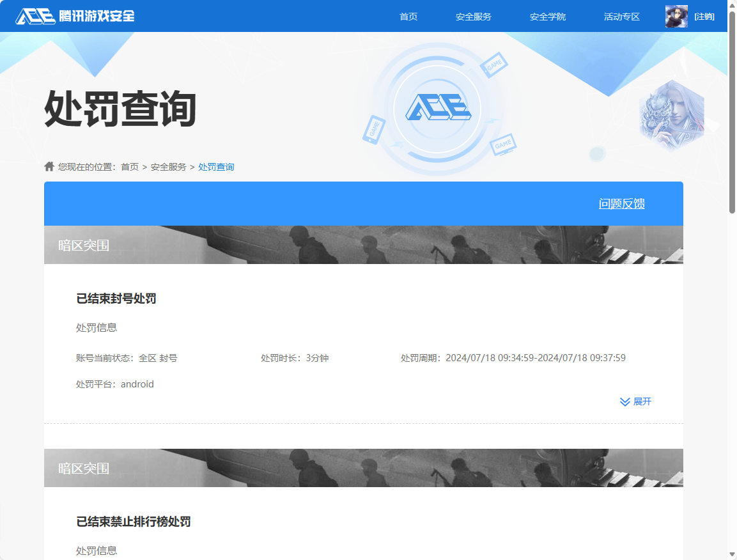737x560 pixels.
Task: Click the hexagonal character artwork on the right
Action: 672,116
